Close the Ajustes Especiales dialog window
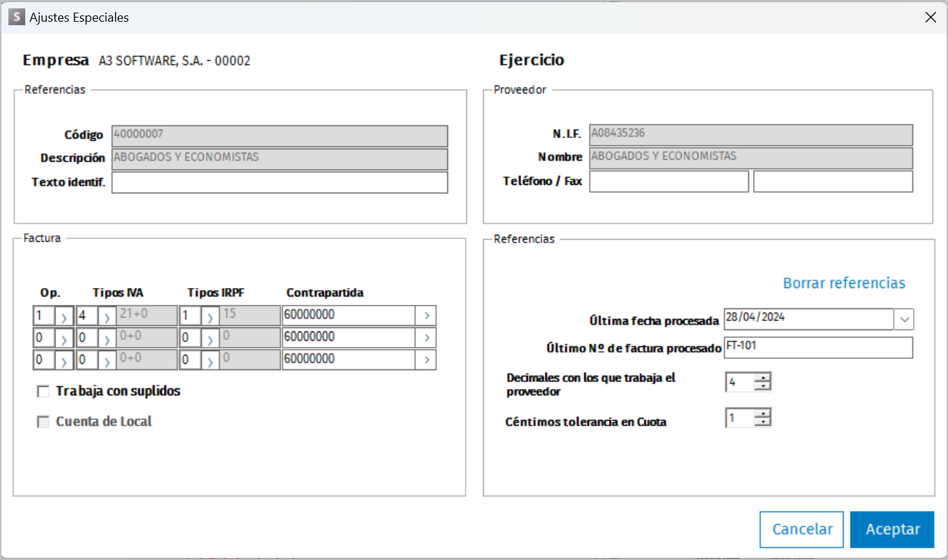This screenshot has height=560, width=948. pos(930,18)
